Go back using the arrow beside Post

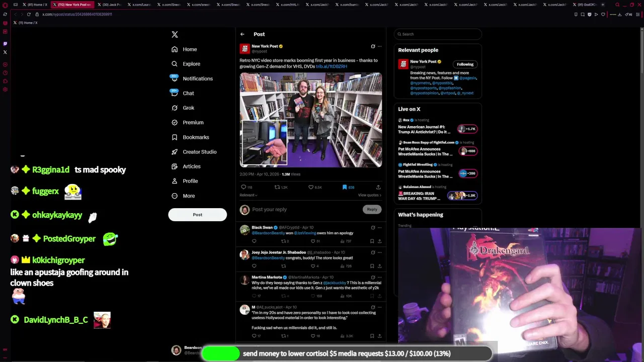242,34
